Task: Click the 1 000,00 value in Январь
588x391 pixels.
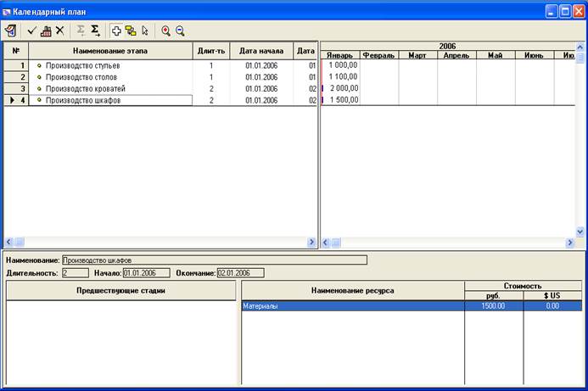Action: [x=343, y=65]
